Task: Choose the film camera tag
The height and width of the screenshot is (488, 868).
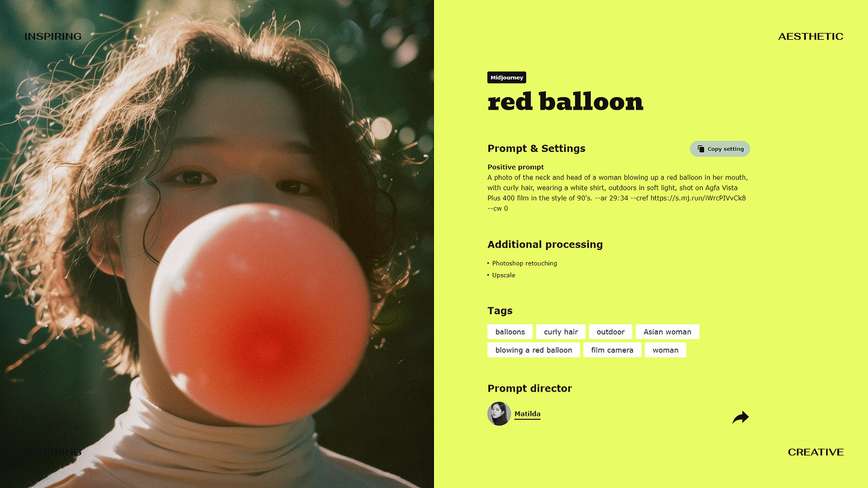Action: [612, 350]
